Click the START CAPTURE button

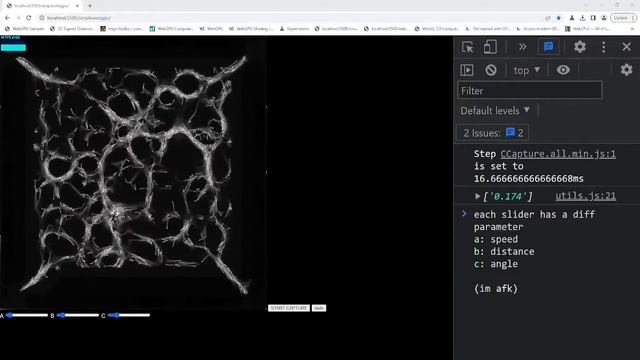point(289,308)
